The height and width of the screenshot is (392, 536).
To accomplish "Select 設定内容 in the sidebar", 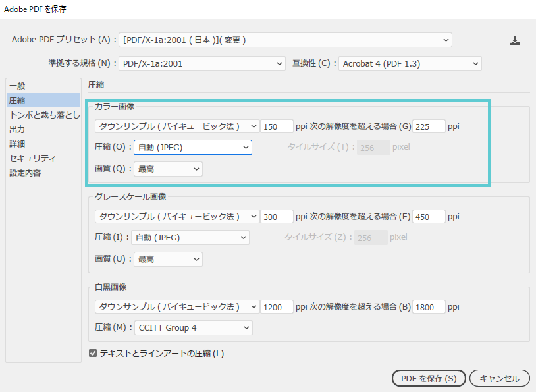I will [25, 173].
